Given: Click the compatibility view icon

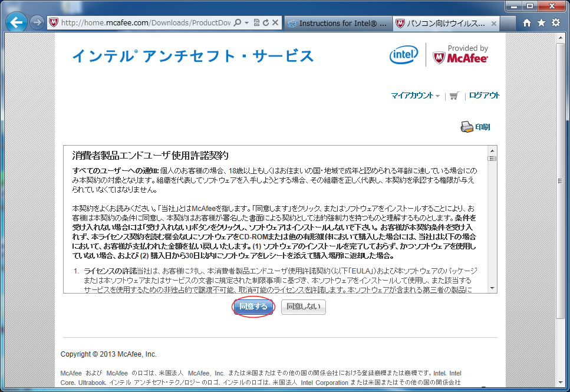Looking at the screenshot, I should point(256,22).
